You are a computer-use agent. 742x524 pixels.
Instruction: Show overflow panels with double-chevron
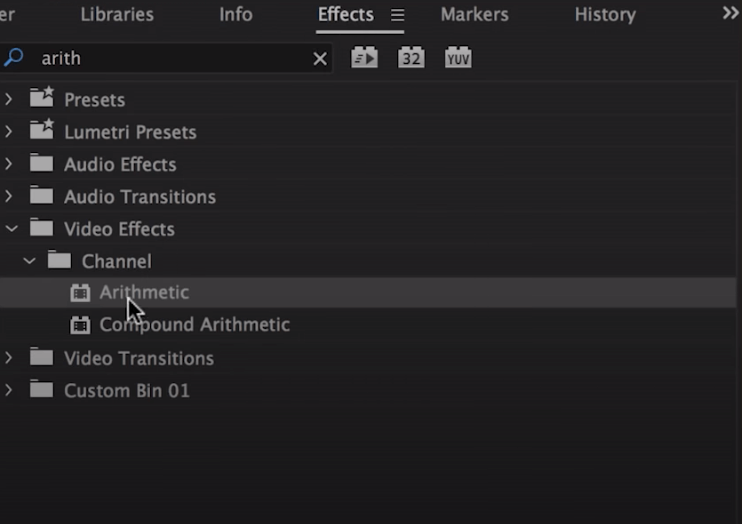(x=730, y=13)
